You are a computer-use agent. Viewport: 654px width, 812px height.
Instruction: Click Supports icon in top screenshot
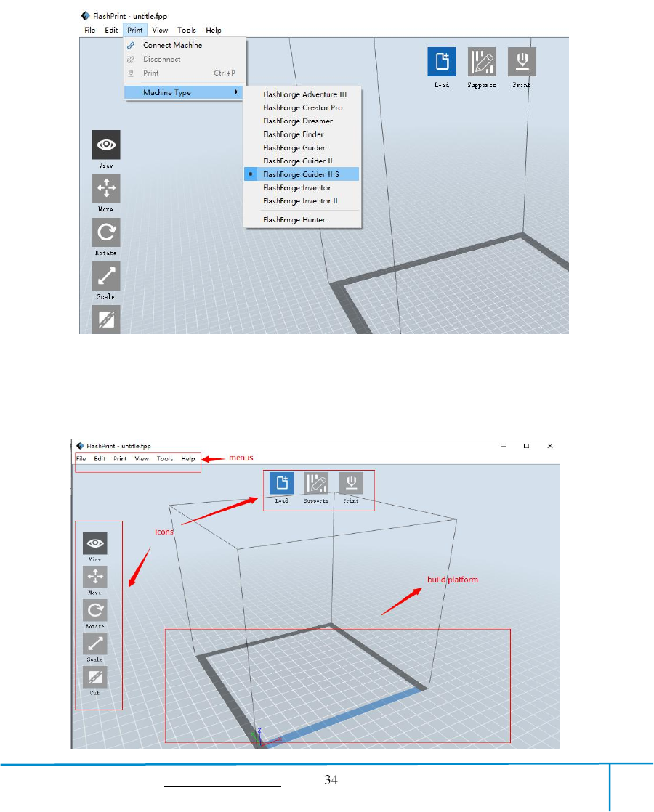482,62
